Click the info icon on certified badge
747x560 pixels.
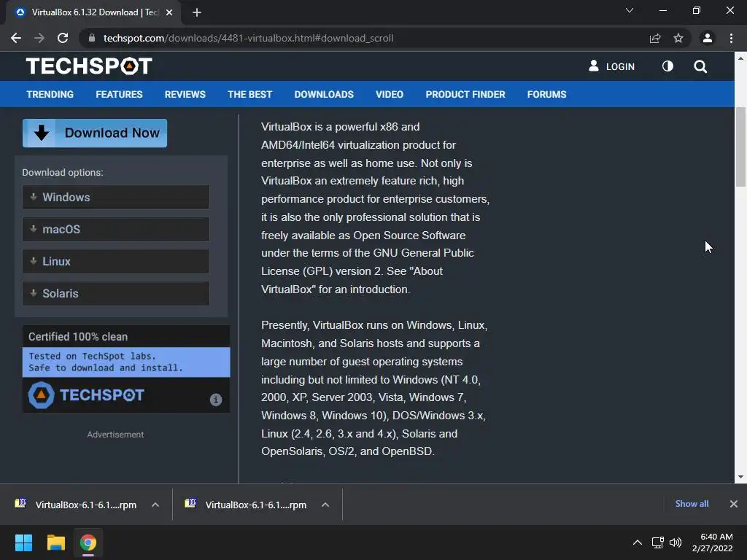click(x=216, y=400)
